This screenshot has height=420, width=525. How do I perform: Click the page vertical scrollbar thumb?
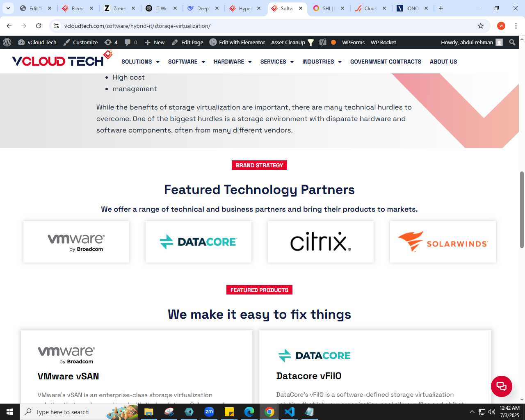click(x=522, y=210)
